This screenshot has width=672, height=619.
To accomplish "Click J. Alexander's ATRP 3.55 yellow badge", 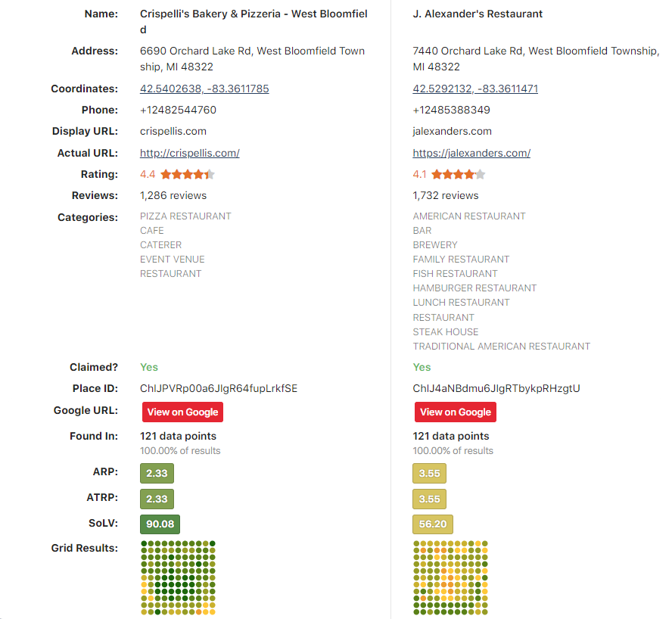I will [429, 499].
